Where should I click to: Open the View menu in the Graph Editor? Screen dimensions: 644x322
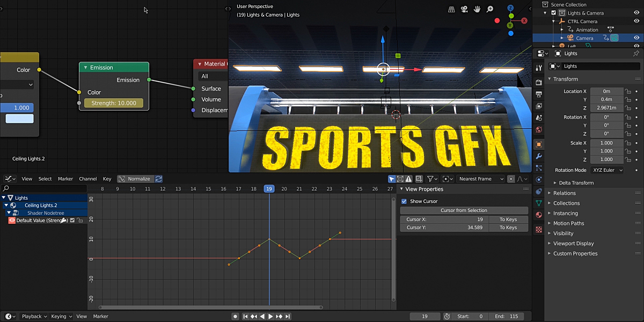click(x=27, y=179)
